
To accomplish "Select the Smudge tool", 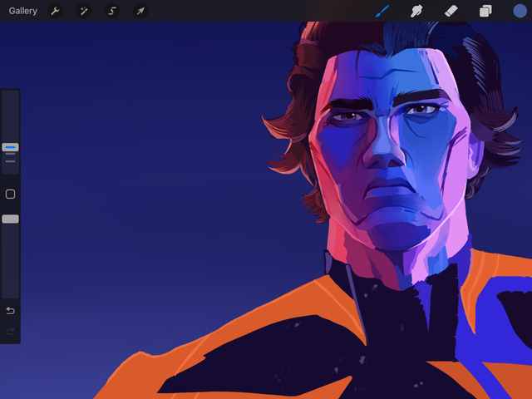I will (x=417, y=11).
